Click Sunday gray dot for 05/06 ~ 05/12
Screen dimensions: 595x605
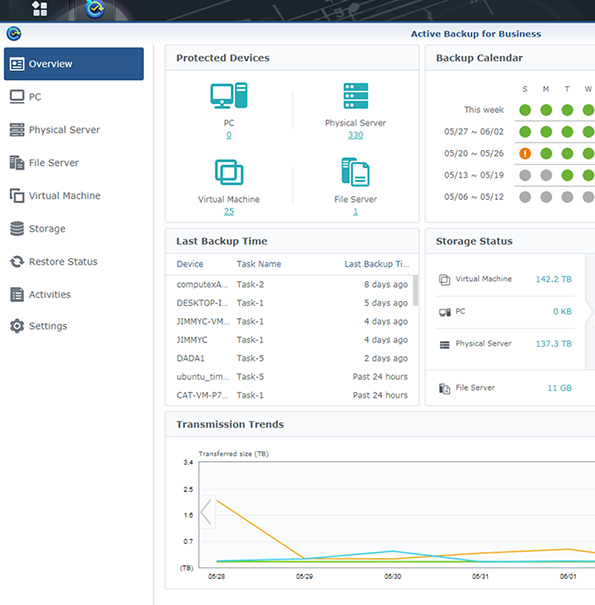click(x=525, y=197)
